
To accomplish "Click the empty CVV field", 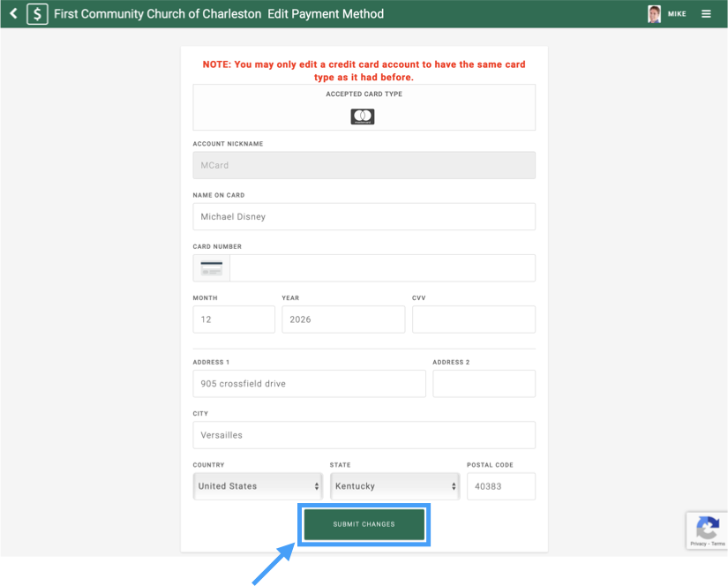I will point(473,319).
